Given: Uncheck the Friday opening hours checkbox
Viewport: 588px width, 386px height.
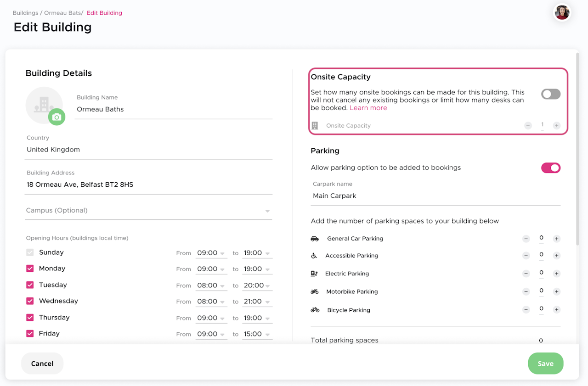Looking at the screenshot, I should point(30,334).
